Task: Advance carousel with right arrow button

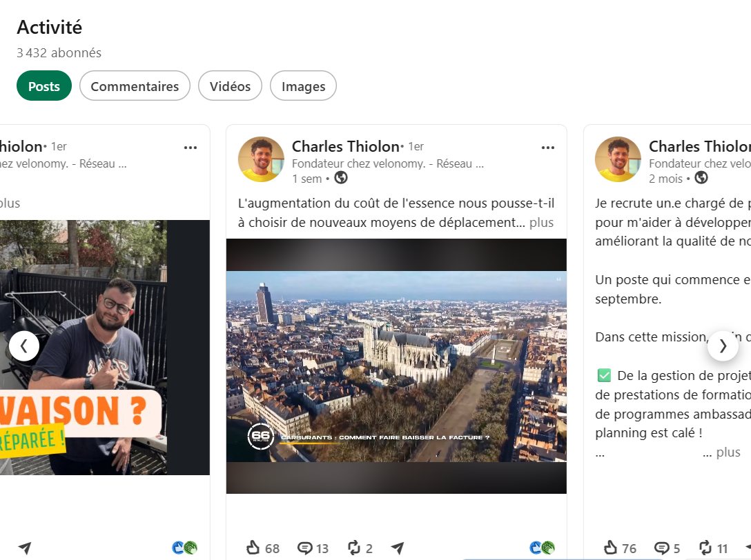Action: [723, 346]
